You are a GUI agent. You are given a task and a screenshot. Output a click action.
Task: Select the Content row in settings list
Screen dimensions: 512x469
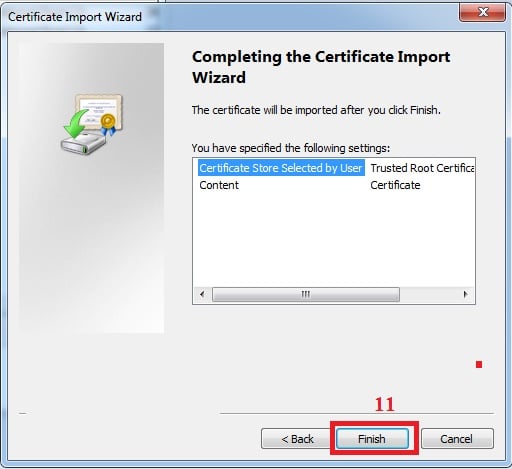[x=219, y=185]
